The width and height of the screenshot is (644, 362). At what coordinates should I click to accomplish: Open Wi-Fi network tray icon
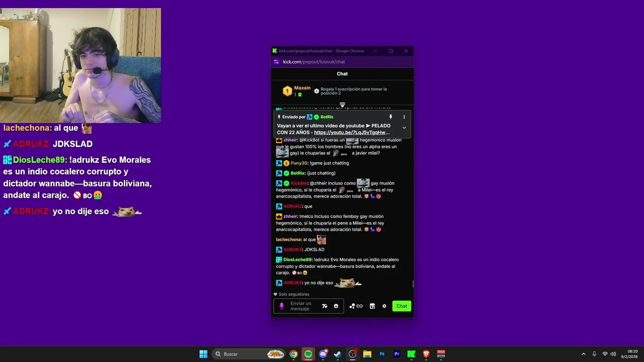[x=605, y=354]
